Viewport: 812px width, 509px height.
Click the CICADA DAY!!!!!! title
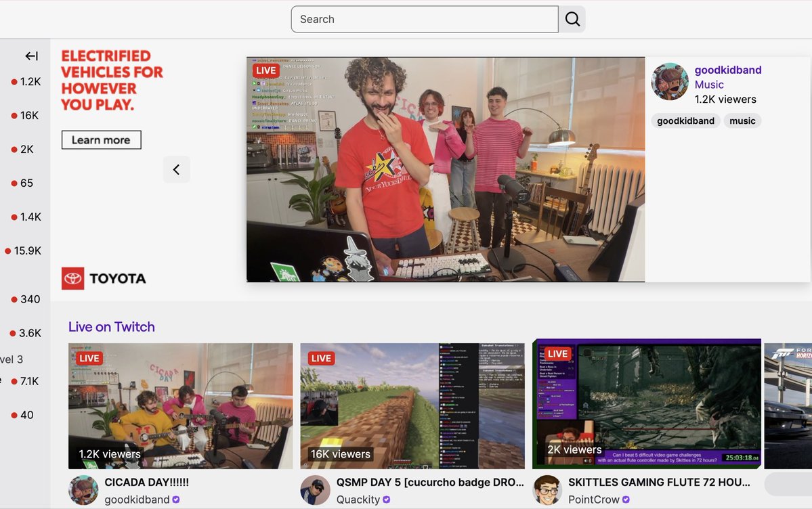point(146,482)
